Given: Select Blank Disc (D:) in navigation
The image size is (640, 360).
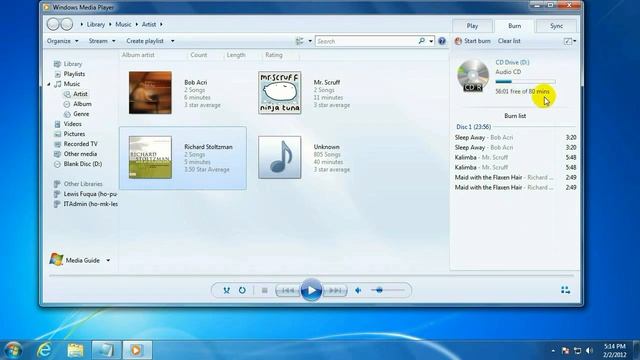Looking at the screenshot, I should tap(82, 164).
